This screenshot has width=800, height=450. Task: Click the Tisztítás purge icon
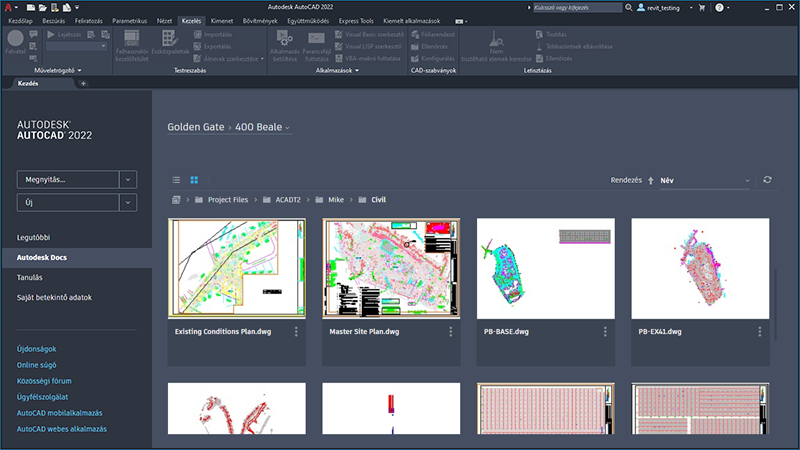coord(539,35)
